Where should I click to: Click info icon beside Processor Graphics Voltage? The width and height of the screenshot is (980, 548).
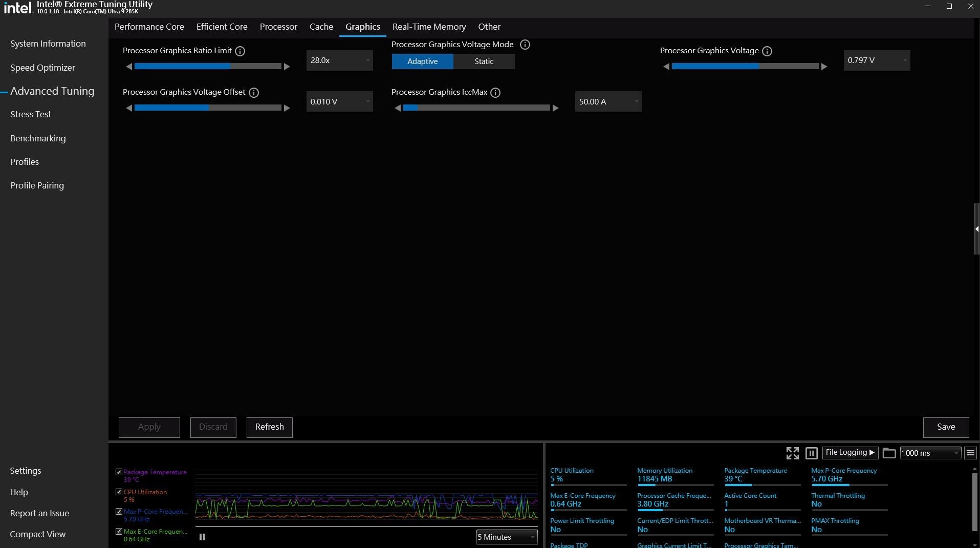tap(767, 51)
